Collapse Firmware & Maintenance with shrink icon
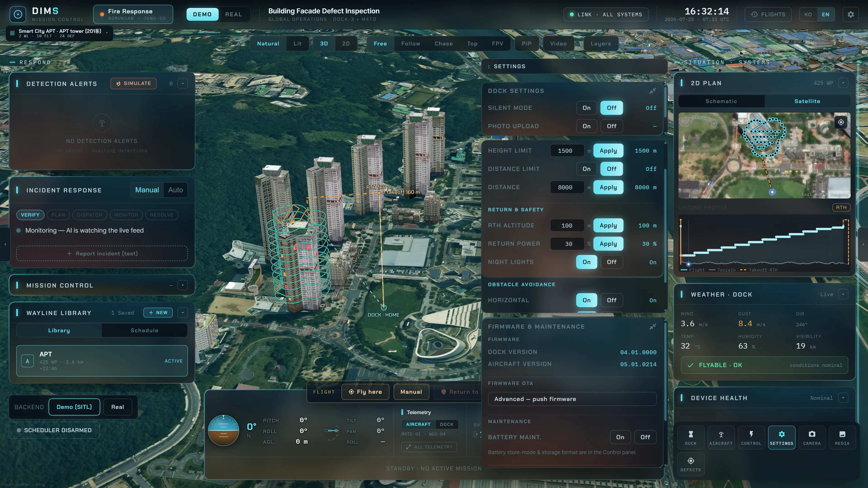 click(653, 327)
